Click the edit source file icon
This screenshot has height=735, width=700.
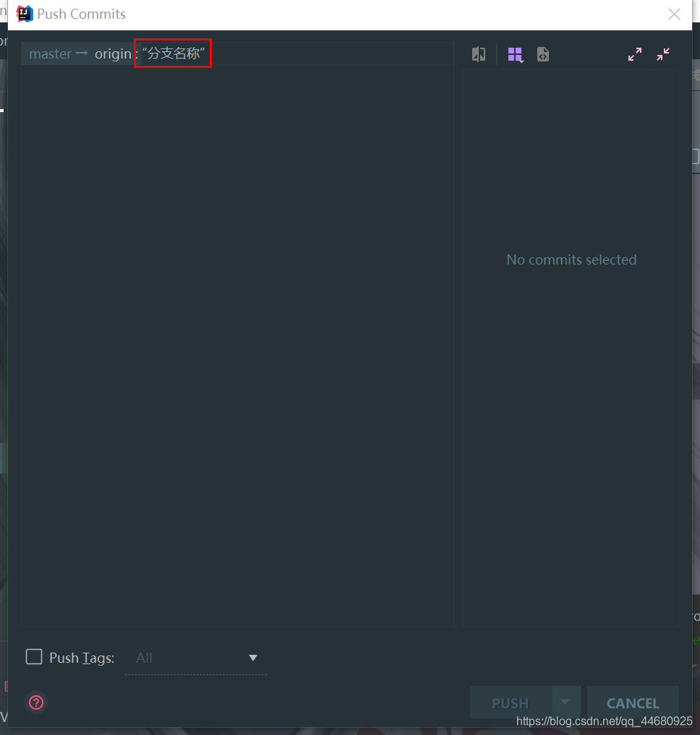click(x=543, y=54)
